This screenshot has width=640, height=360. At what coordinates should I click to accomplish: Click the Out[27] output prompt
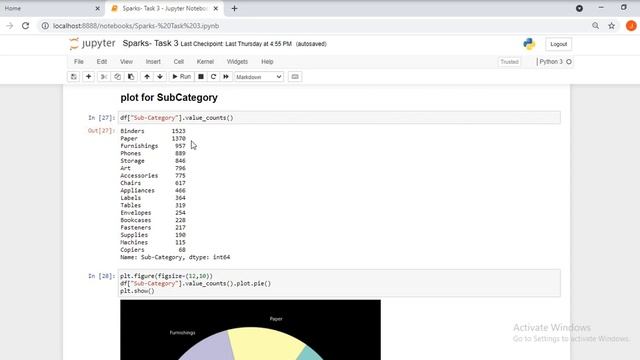101,131
